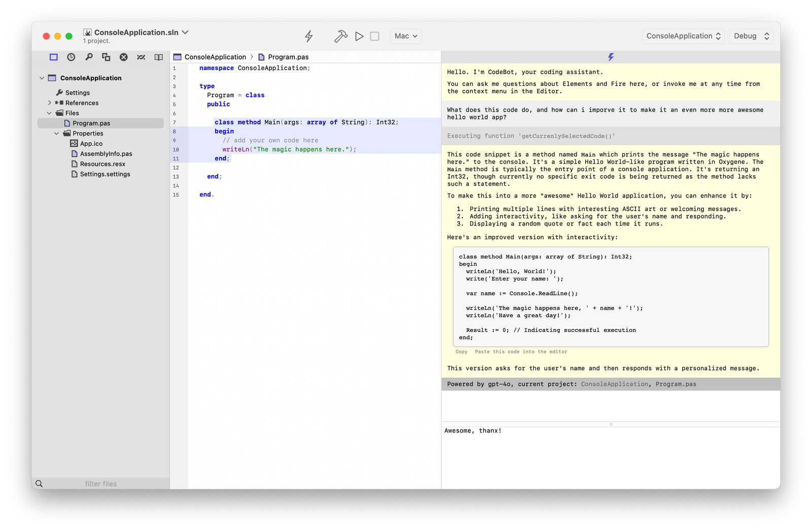
Task: Build the project using the hammer icon
Action: click(x=341, y=36)
